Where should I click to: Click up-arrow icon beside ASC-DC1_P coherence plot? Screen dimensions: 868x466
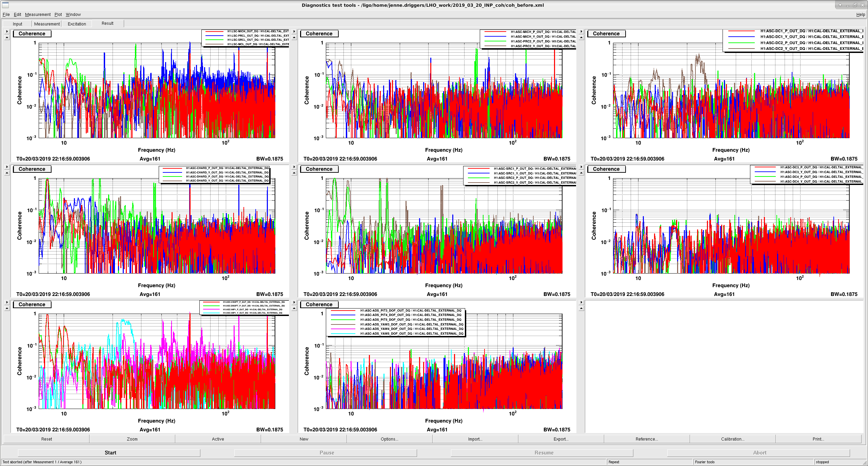(581, 37)
